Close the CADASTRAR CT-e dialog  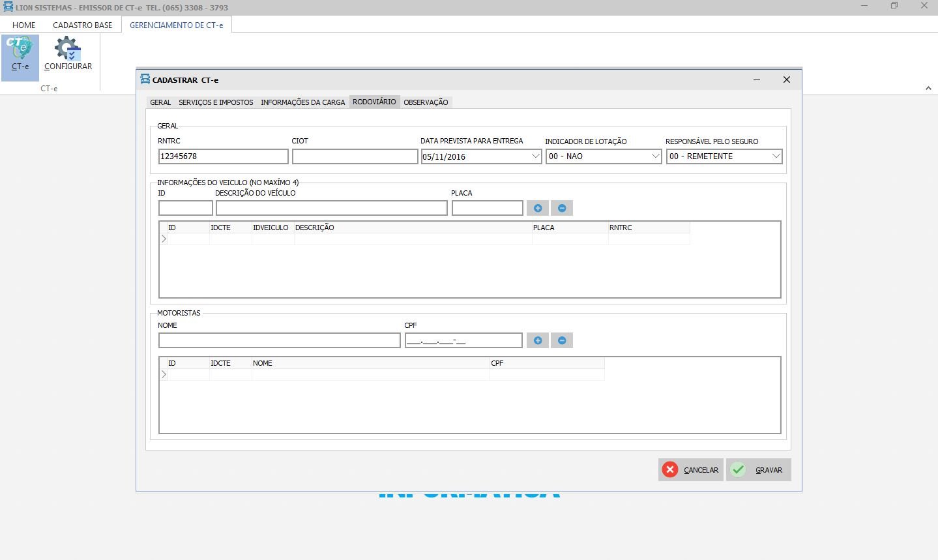click(787, 80)
